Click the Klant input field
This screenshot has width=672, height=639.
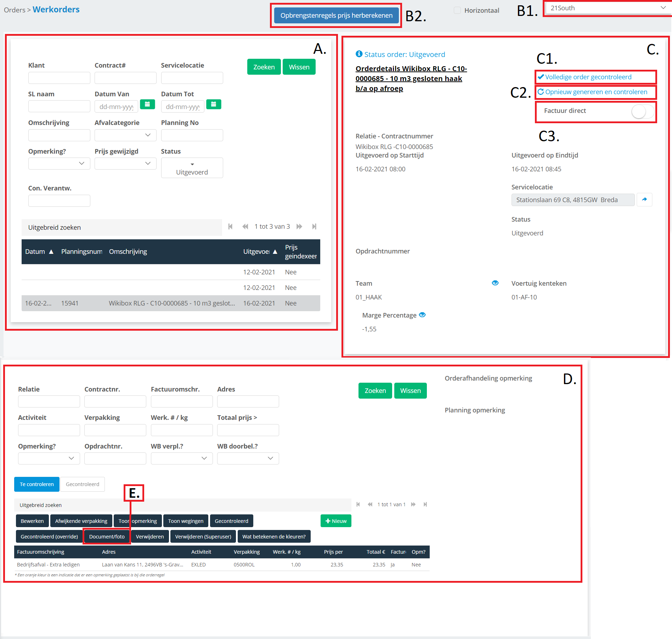59,78
